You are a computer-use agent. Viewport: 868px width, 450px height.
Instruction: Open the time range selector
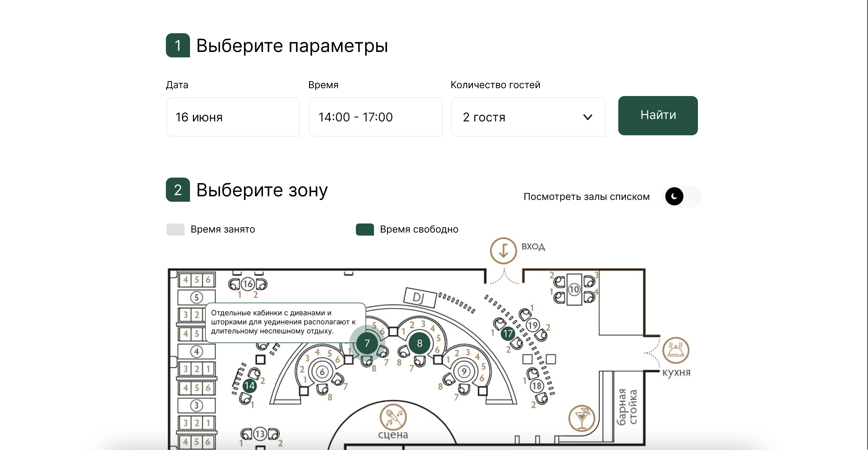click(375, 117)
